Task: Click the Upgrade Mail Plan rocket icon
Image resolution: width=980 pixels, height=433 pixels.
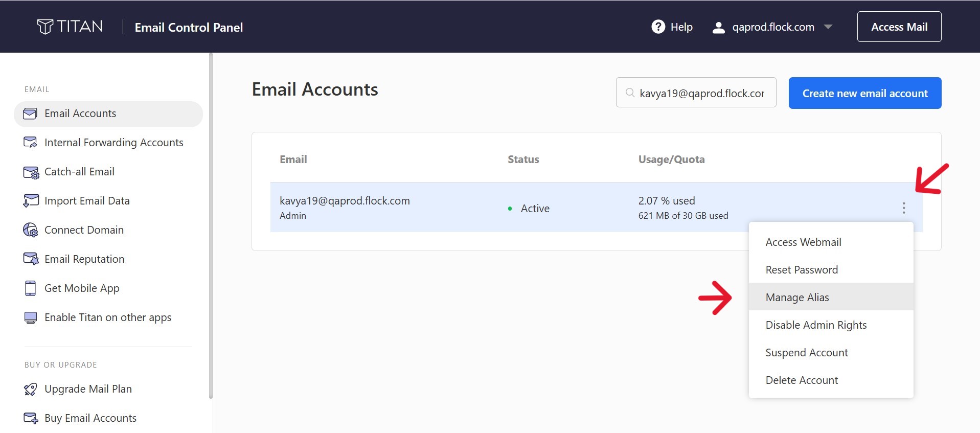Action: tap(31, 390)
